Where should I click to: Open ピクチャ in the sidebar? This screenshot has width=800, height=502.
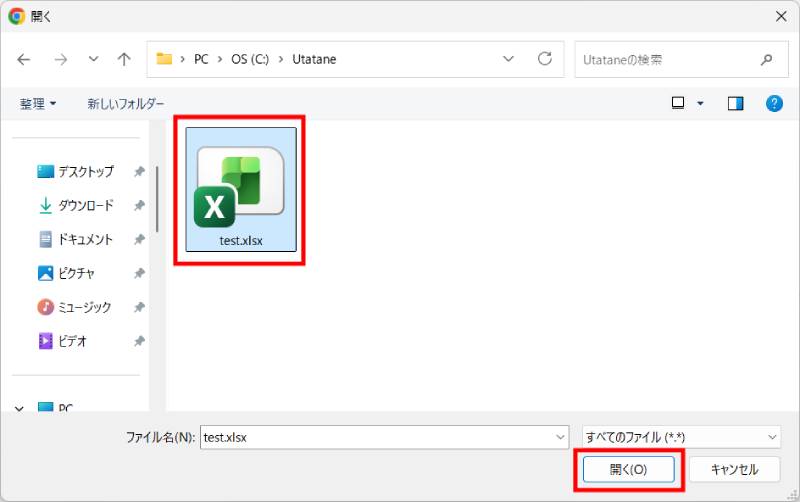click(66, 273)
